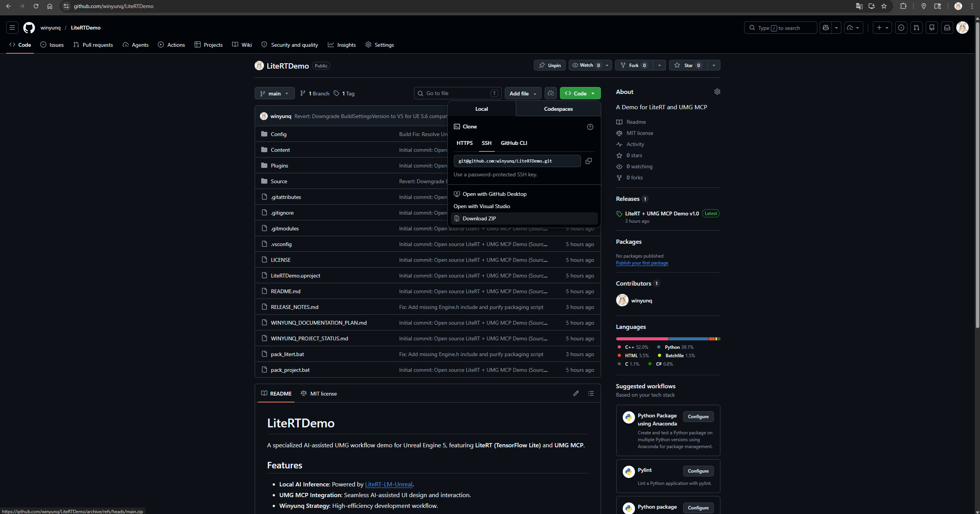Open the Copilot dropdown arrow in the header
The height and width of the screenshot is (514, 980).
click(x=836, y=28)
